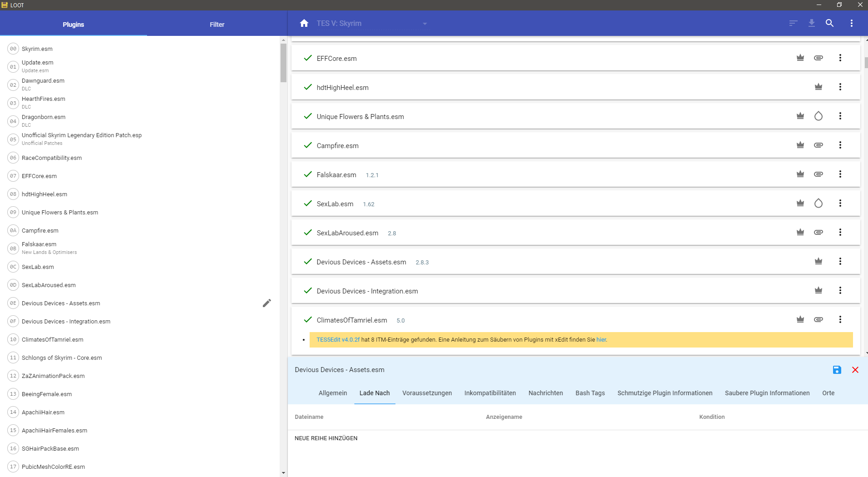
Task: Open the three-dot menu on hdtHighHeel.esm card
Action: pyautogui.click(x=840, y=87)
